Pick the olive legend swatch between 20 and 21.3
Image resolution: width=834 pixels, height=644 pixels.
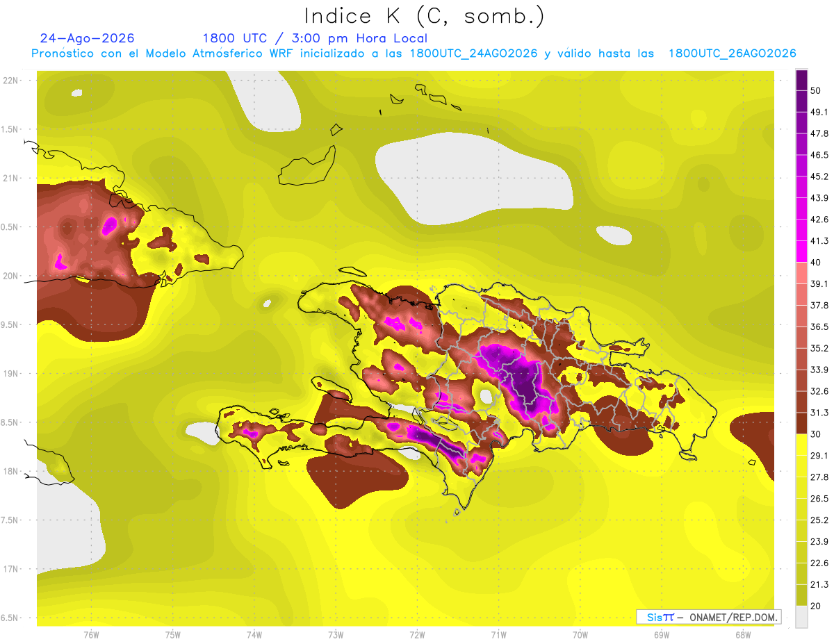(x=801, y=595)
